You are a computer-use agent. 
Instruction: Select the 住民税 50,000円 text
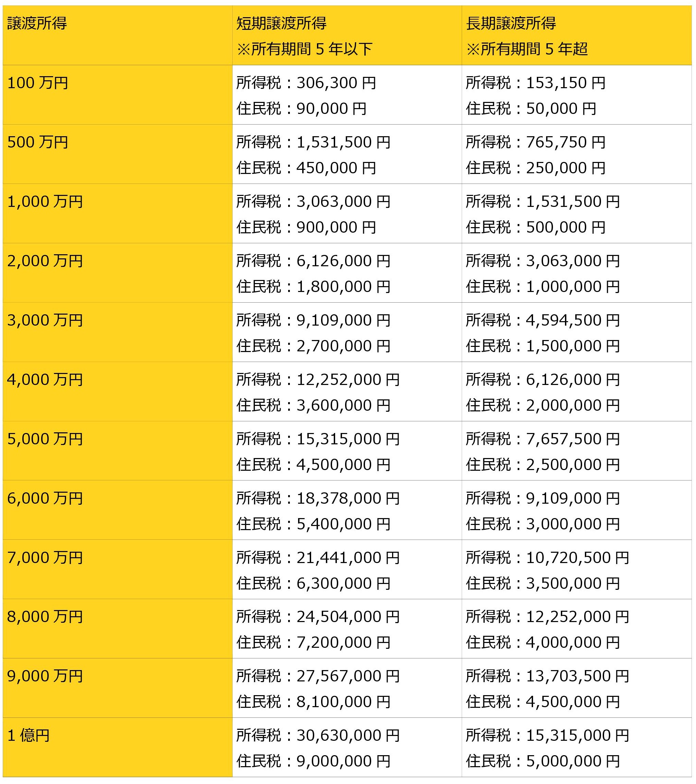[x=531, y=109]
